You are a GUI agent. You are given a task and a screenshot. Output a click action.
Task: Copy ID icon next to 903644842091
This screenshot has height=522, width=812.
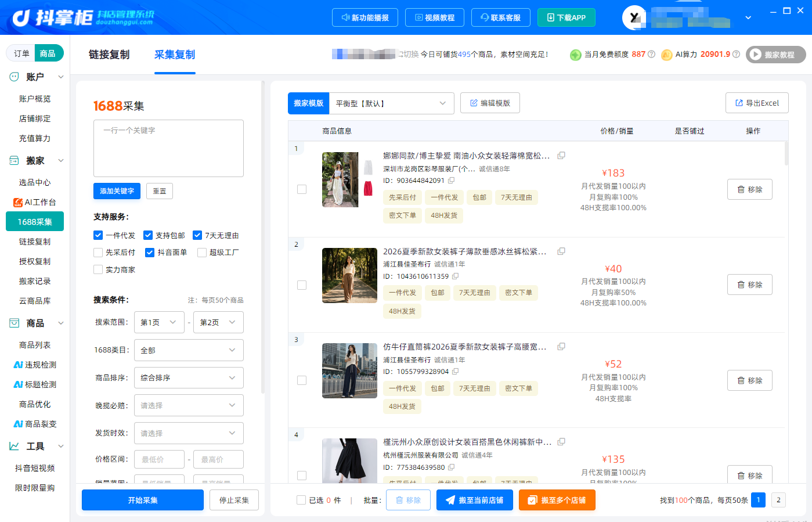click(x=451, y=181)
